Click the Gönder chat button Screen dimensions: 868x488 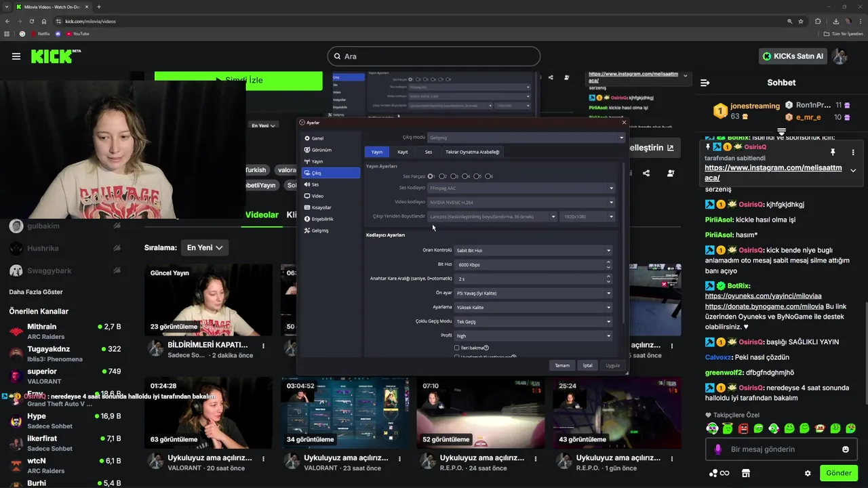pos(839,473)
